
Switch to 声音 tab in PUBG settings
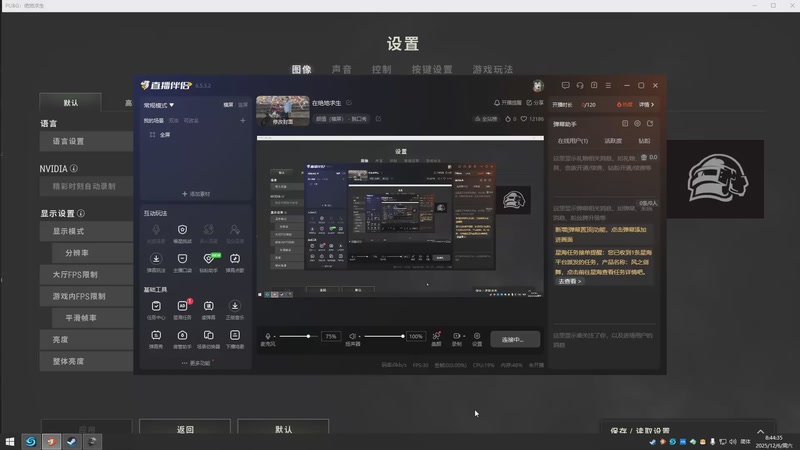(x=341, y=69)
